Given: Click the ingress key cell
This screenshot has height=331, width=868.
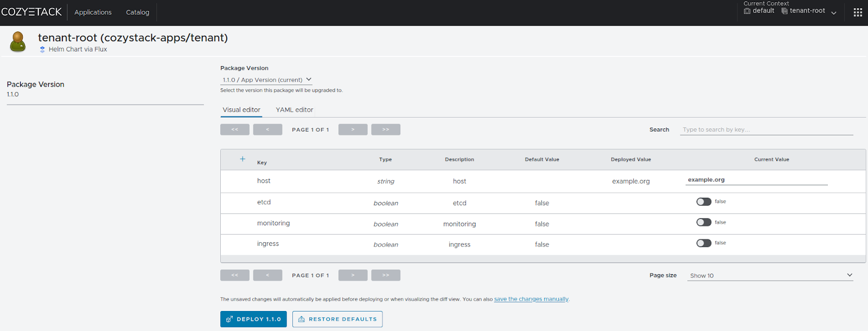Looking at the screenshot, I should point(268,244).
